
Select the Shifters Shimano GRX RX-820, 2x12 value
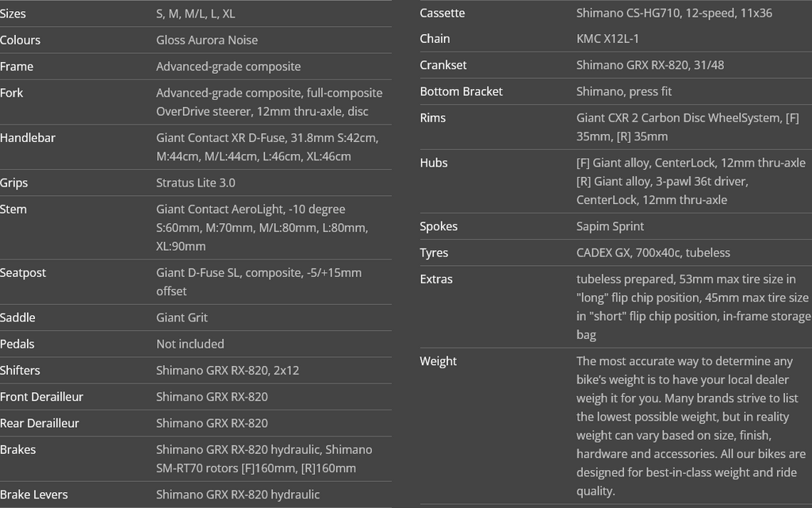coord(228,371)
